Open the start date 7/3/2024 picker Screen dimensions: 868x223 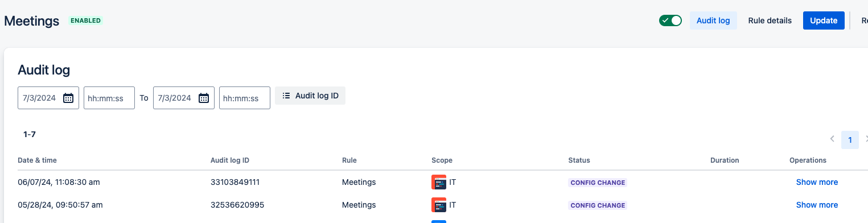coord(48,98)
